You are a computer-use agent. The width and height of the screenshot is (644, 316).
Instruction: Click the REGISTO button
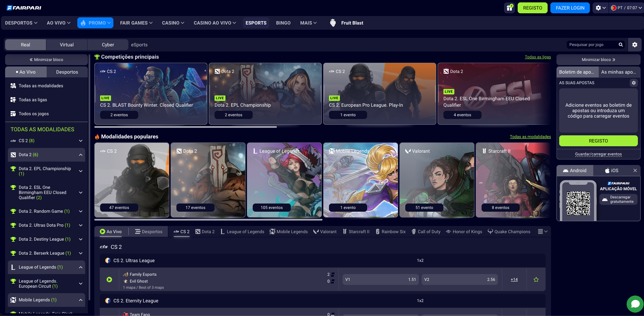(x=532, y=7)
